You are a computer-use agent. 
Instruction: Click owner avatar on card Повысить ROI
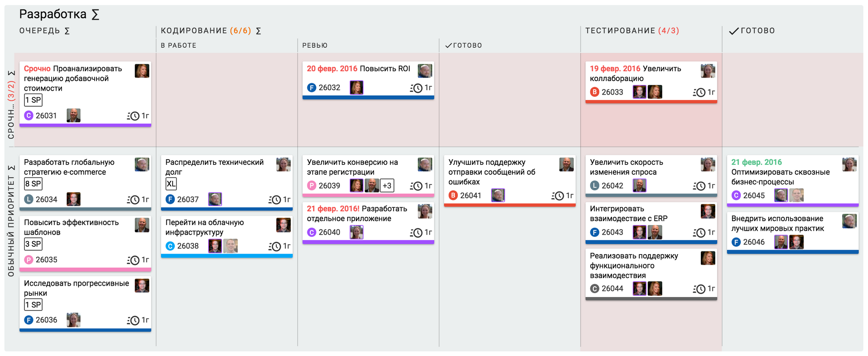click(x=424, y=71)
